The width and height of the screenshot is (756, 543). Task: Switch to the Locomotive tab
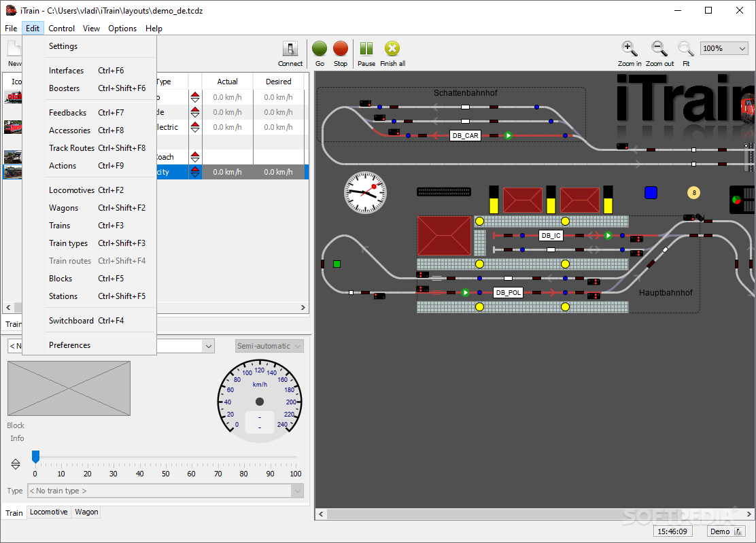pos(49,512)
